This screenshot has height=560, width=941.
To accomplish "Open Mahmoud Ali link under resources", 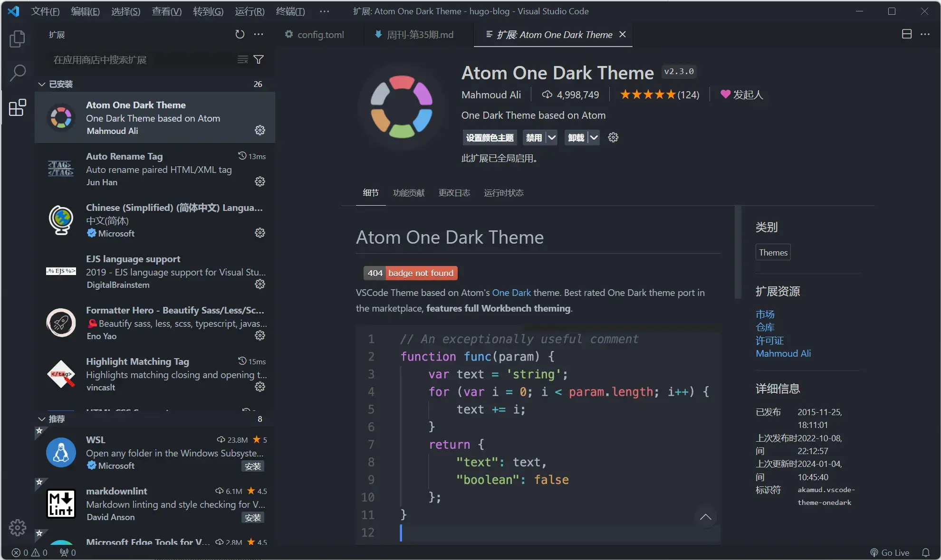I will coord(783,353).
